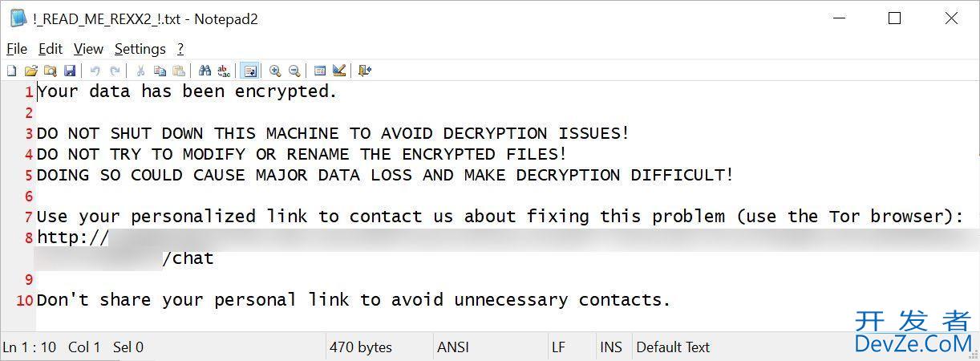Click the Exit door icon
The height and width of the screenshot is (361, 980).
point(365,71)
